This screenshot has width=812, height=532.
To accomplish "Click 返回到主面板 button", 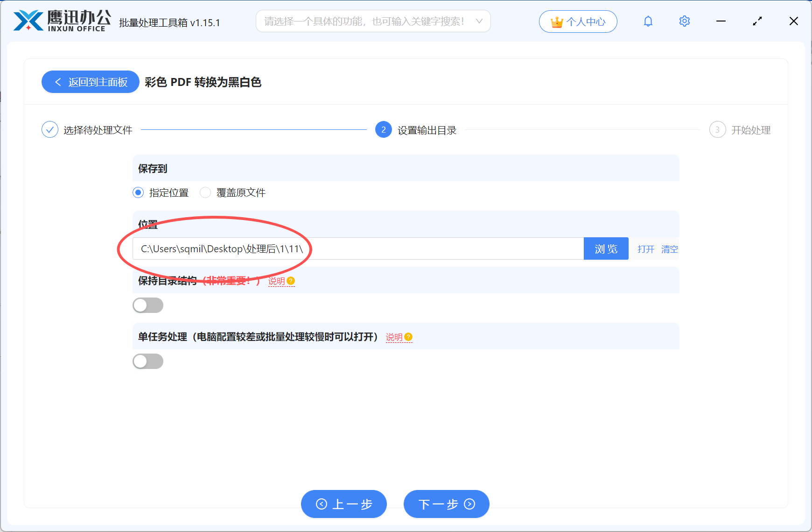I will point(91,82).
